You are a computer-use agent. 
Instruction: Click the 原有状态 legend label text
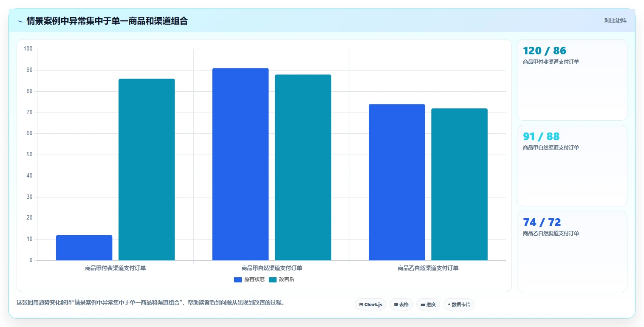click(x=254, y=279)
